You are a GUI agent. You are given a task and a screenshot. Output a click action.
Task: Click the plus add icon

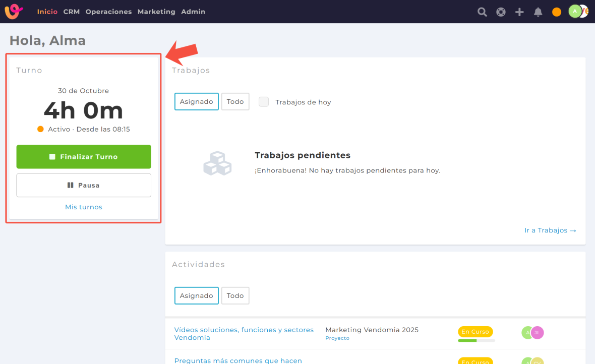click(519, 12)
